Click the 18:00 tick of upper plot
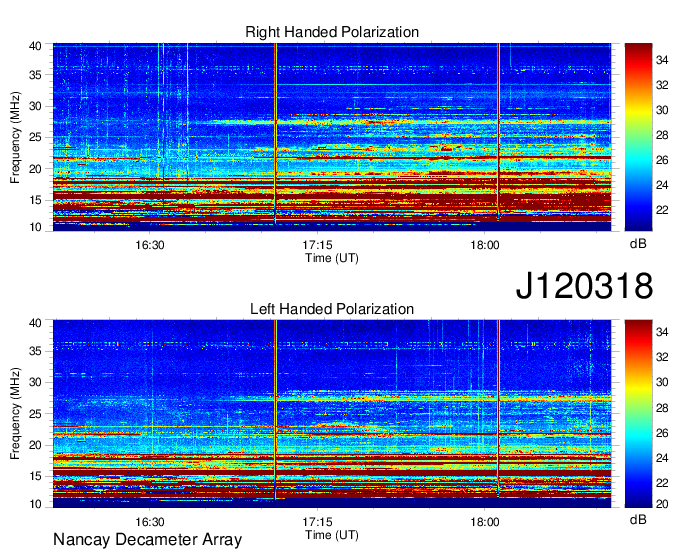Screen dimensions: 680x552 [485, 245]
